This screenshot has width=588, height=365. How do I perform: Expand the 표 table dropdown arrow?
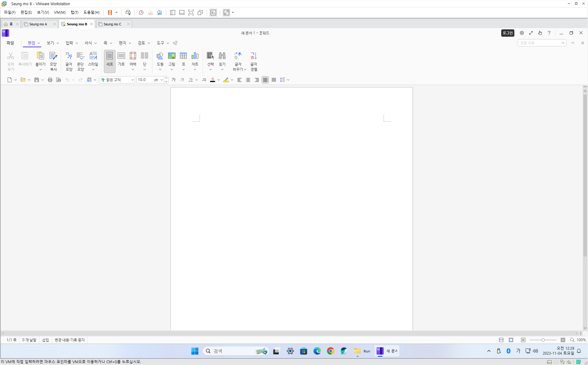point(183,70)
